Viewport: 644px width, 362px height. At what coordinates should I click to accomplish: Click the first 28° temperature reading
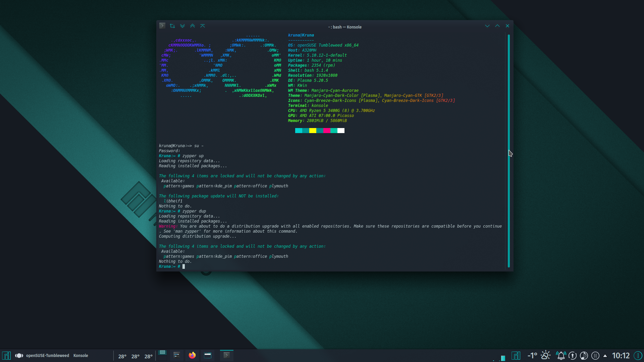coord(122,356)
